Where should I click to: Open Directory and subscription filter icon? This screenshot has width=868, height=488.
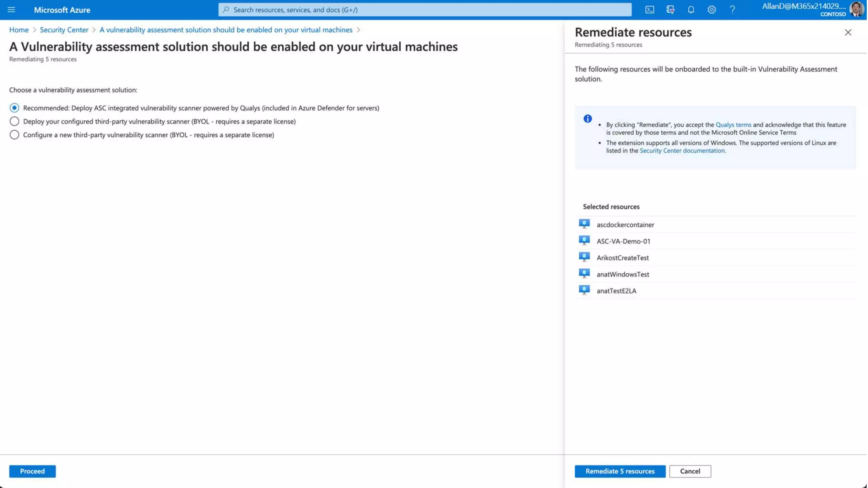point(670,10)
